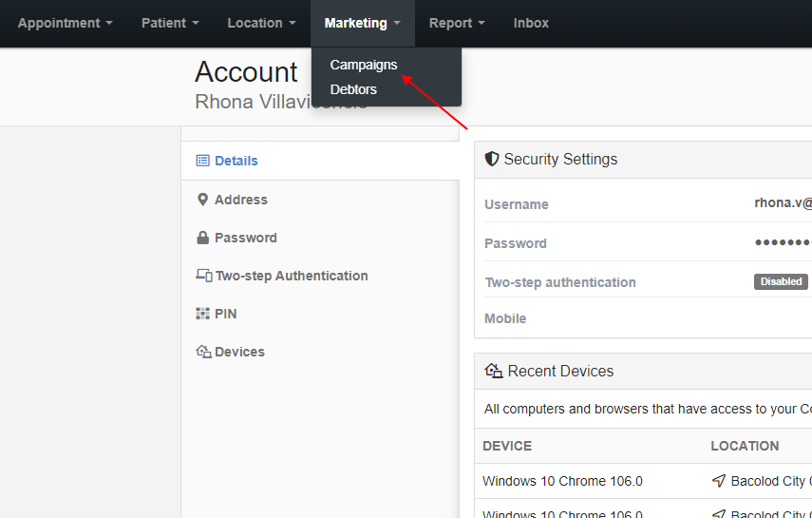
Task: Open the Debtors menu entry
Action: point(353,89)
